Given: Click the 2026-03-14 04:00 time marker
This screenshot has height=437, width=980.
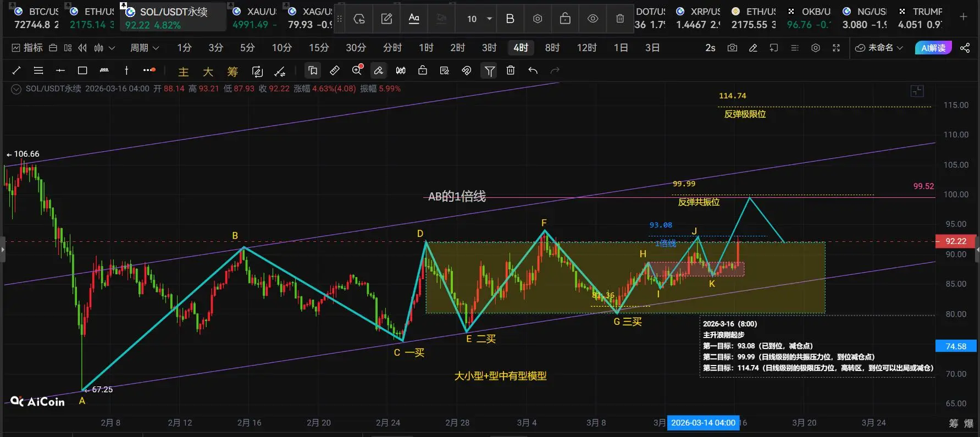Looking at the screenshot, I should pos(703,423).
